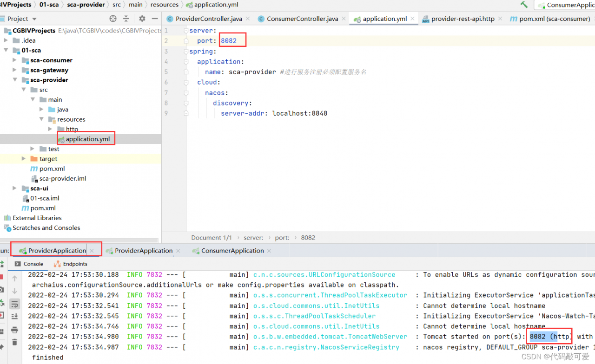This screenshot has width=595, height=364.
Task: Click NacosServiceRegistry logger in console
Action: 326,347
